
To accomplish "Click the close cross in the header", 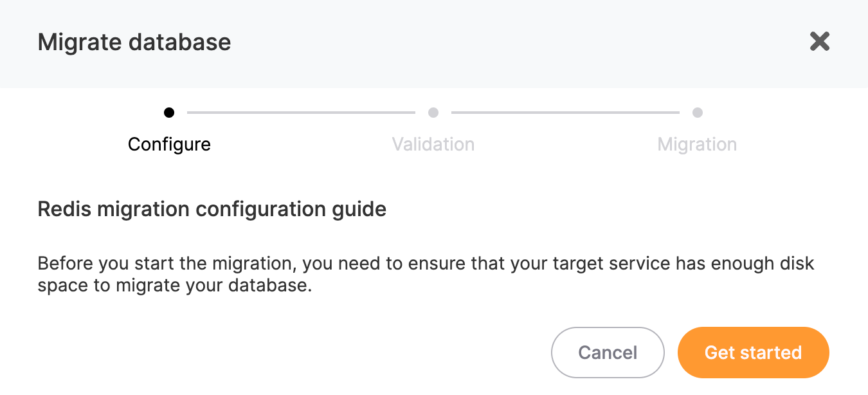I will click(820, 41).
